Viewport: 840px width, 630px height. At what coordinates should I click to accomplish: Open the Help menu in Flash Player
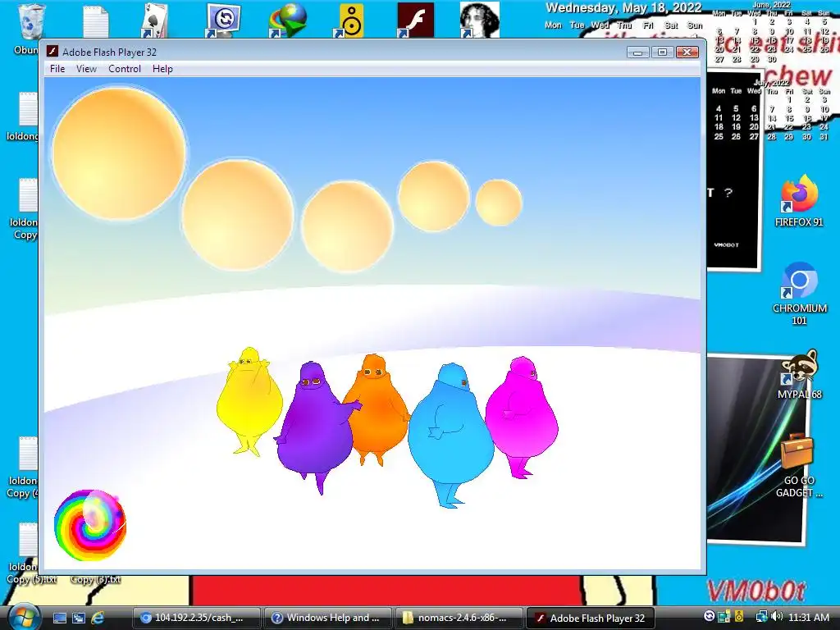162,69
